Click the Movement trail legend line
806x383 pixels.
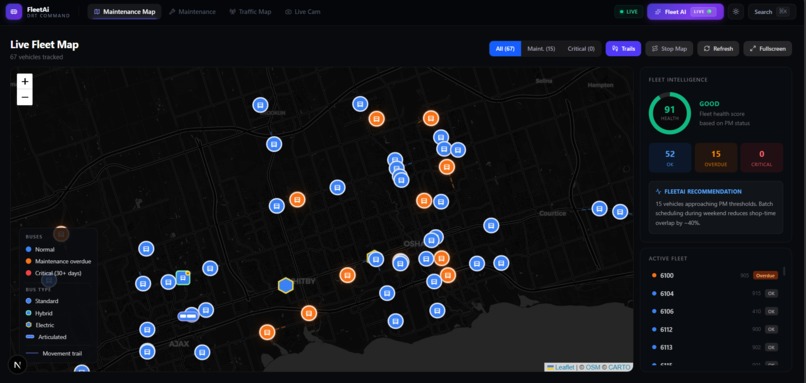[x=32, y=354]
